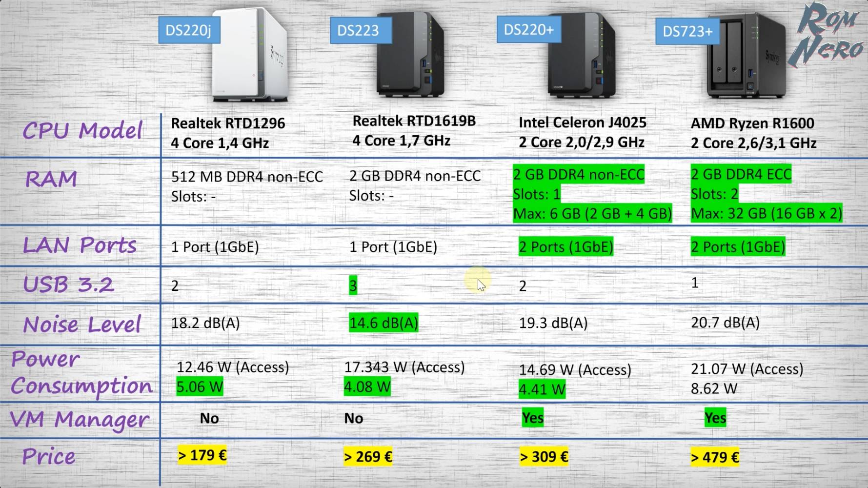Click "Slots: -" in the DS220j column
This screenshot has height=488, width=868.
pyautogui.click(x=193, y=197)
